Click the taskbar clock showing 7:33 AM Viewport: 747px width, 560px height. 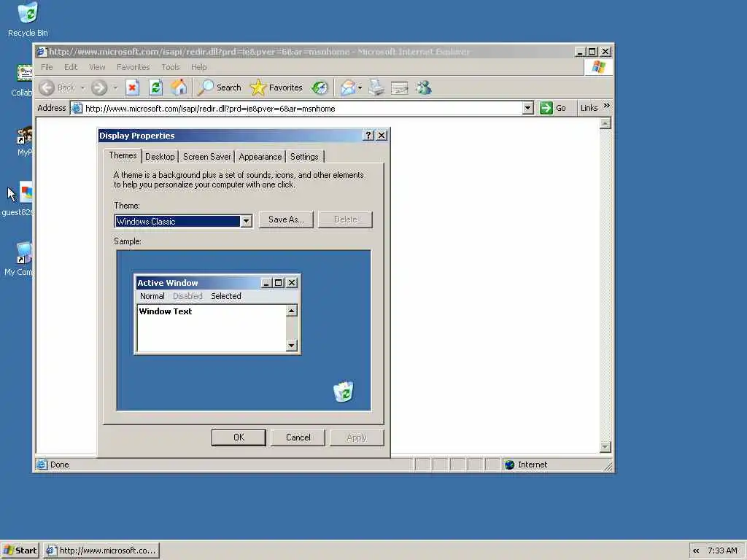click(x=722, y=551)
